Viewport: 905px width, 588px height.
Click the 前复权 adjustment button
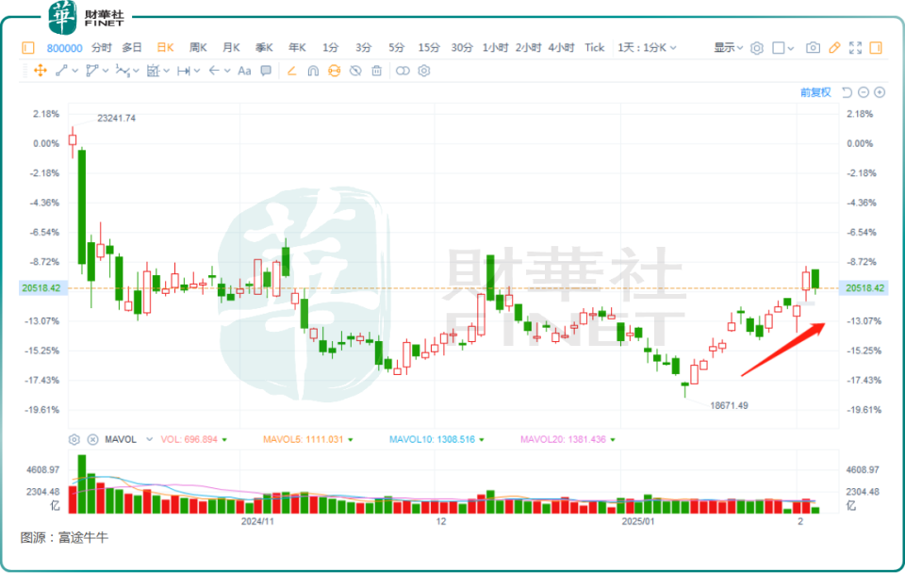click(x=815, y=92)
